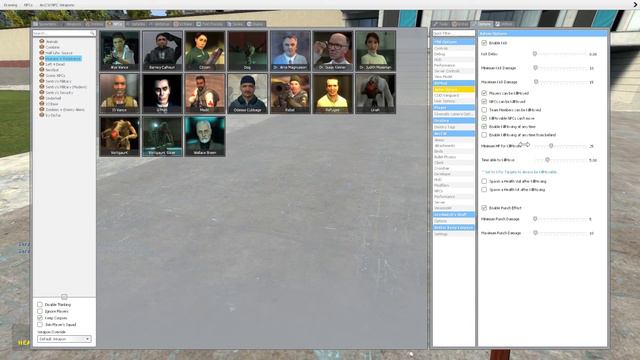
Task: Spawn the Wallace Breen NPC
Action: click(x=205, y=136)
